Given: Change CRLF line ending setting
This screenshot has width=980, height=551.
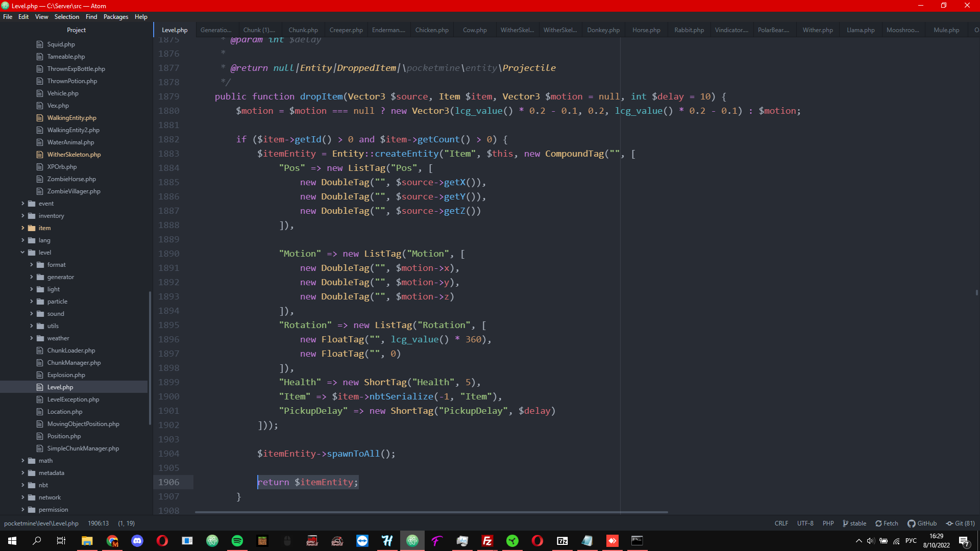Looking at the screenshot, I should tap(781, 523).
